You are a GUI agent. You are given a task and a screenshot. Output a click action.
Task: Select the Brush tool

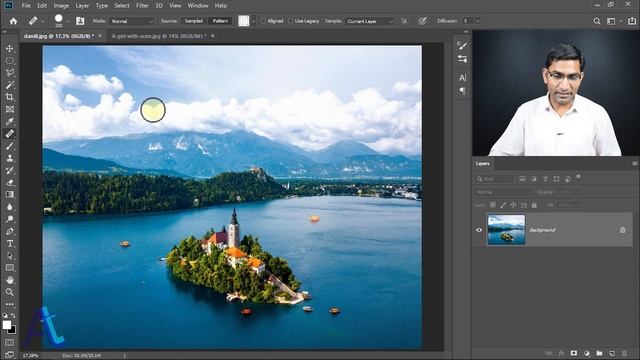9,146
